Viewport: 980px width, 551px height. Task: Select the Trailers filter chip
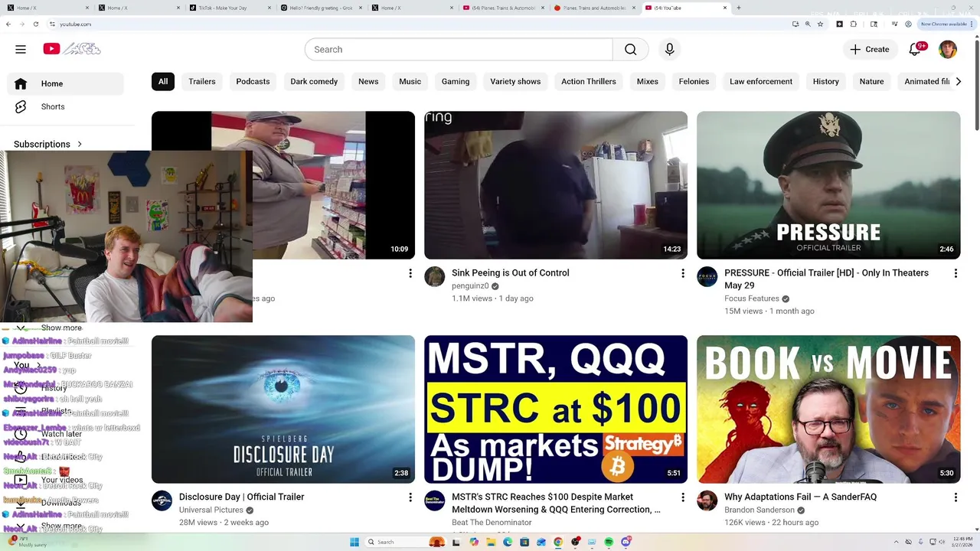click(x=202, y=81)
